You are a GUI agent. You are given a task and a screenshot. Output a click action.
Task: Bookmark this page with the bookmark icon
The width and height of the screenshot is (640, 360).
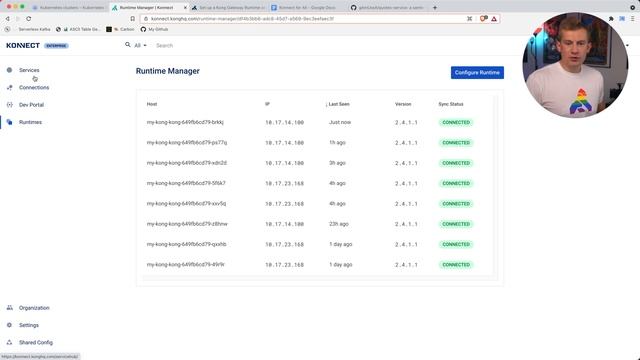click(133, 19)
